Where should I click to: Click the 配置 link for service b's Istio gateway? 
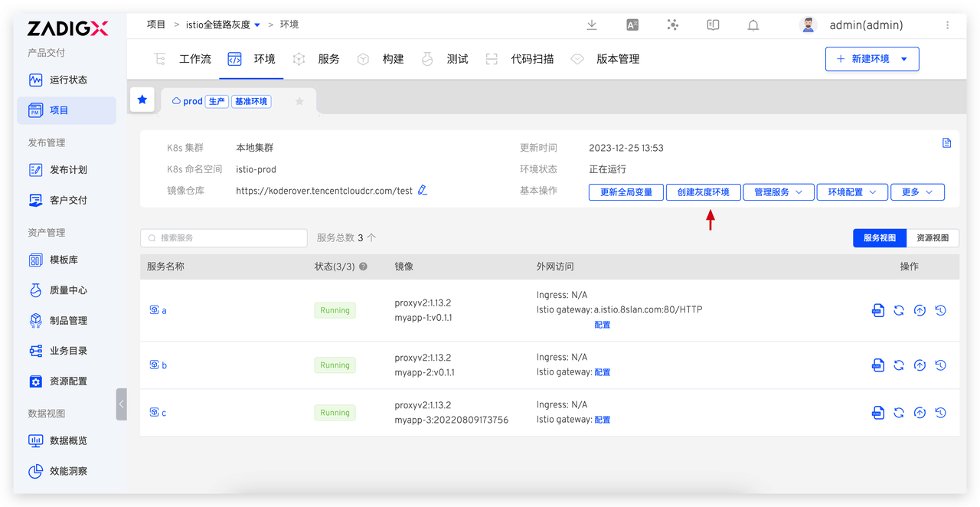602,372
